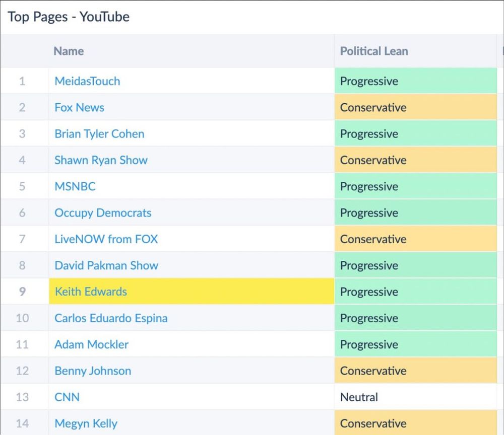Select the Conservative cell for Fox News
The image size is (504, 435).
[x=416, y=107]
